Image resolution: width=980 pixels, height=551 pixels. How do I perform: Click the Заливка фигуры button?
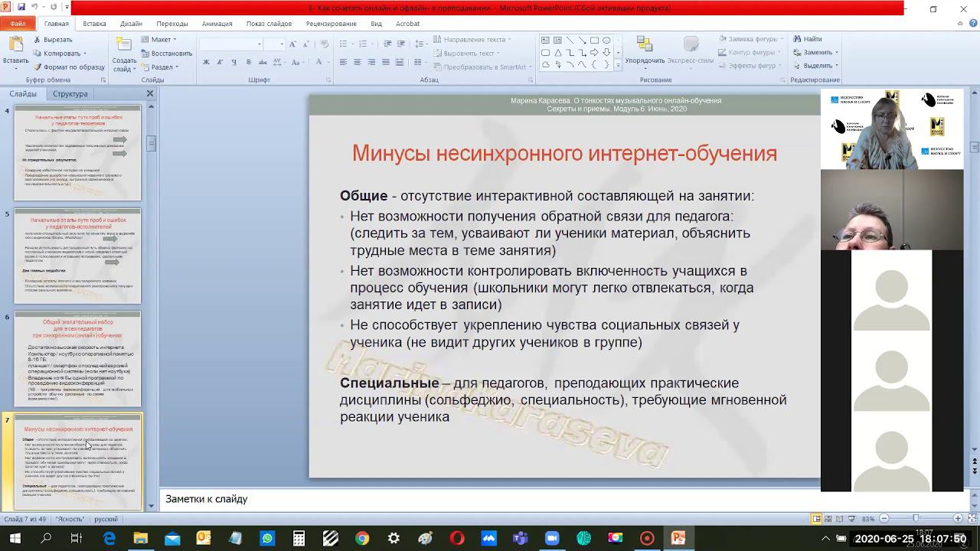coord(749,39)
